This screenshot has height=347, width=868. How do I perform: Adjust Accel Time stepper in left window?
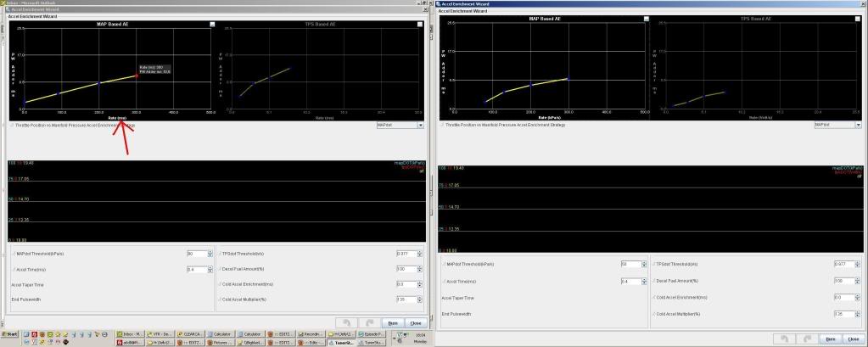click(x=210, y=270)
